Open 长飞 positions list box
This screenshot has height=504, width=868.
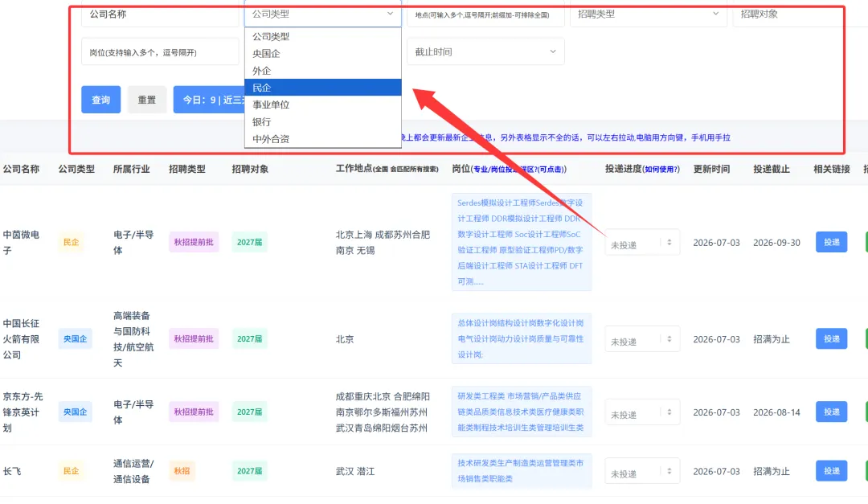tap(522, 471)
